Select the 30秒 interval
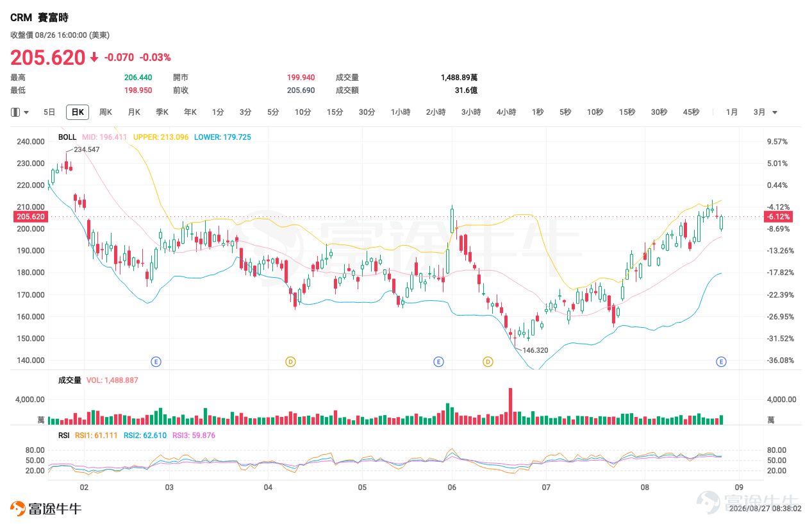 [659, 112]
